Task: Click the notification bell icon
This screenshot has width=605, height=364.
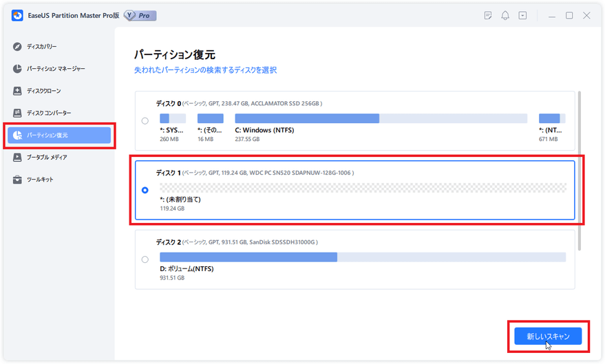Action: [x=506, y=15]
